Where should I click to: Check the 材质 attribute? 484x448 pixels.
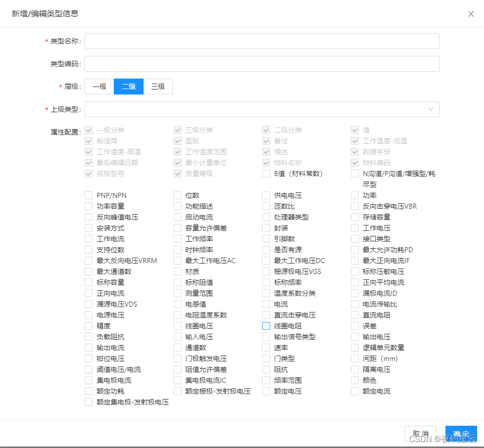click(x=177, y=271)
